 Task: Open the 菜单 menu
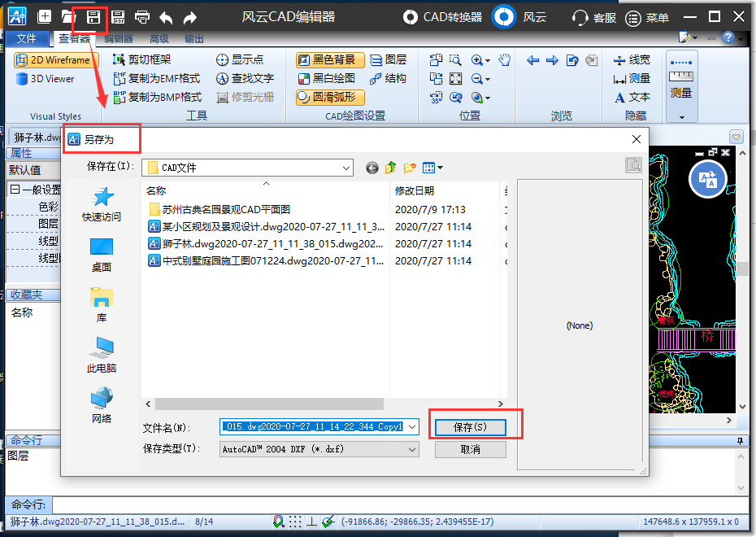647,18
